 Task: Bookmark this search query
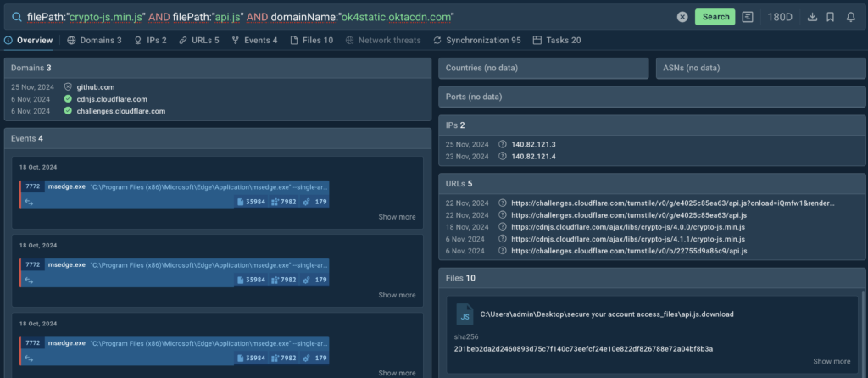(x=831, y=17)
